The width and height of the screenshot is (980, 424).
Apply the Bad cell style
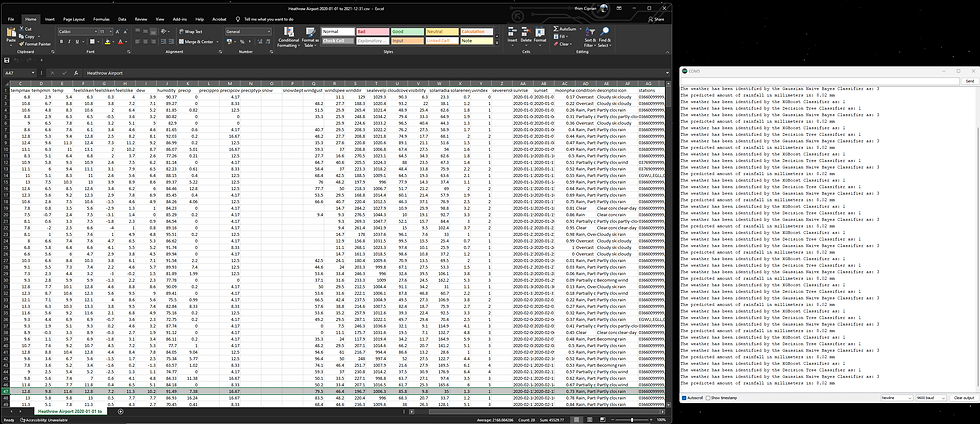tap(372, 31)
